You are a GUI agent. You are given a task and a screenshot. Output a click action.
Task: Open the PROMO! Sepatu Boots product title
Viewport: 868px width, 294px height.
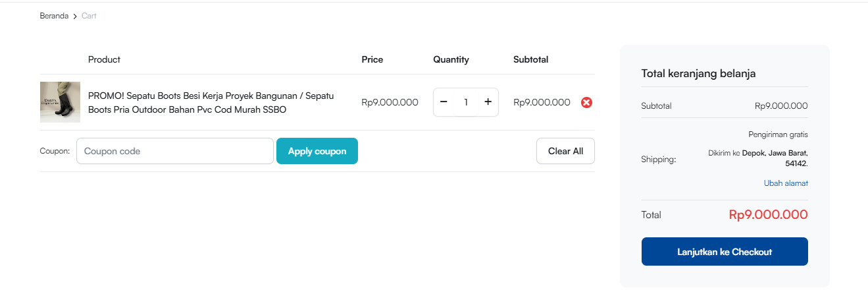point(211,103)
